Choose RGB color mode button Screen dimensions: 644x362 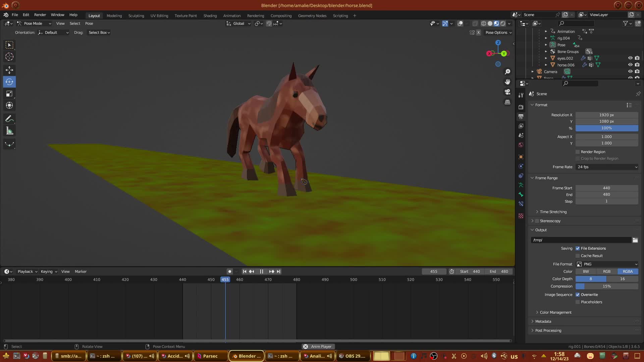[x=606, y=271]
